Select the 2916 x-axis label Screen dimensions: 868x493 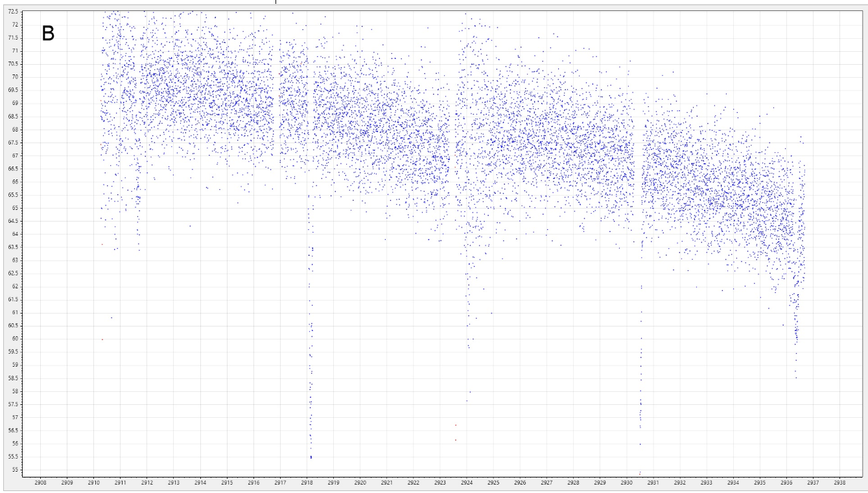click(x=253, y=483)
